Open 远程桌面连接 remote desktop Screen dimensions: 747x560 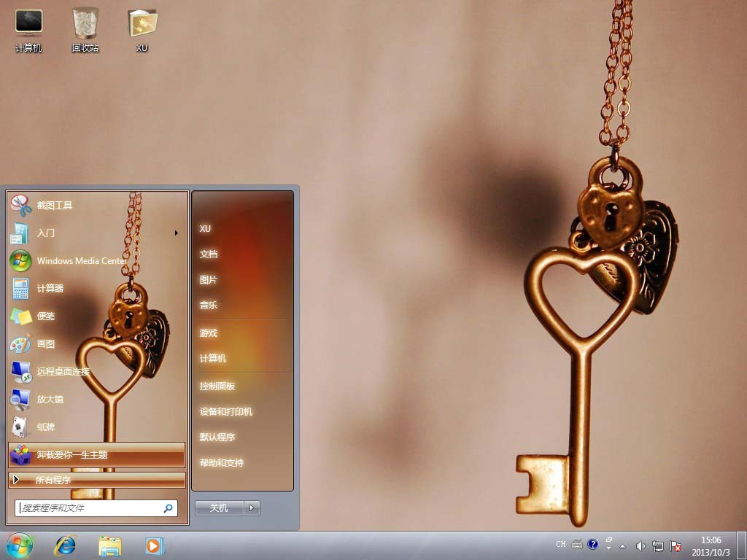point(63,372)
